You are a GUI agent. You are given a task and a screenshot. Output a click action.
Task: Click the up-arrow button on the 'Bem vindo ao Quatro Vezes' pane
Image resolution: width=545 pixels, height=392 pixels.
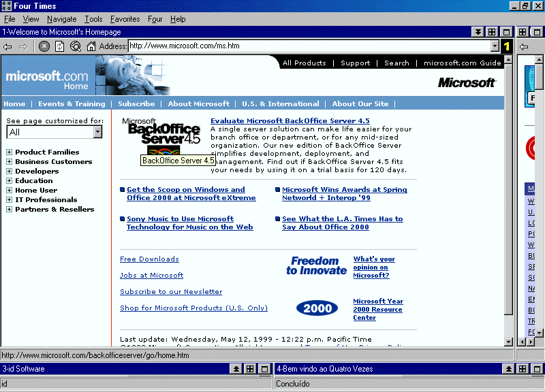point(508,369)
